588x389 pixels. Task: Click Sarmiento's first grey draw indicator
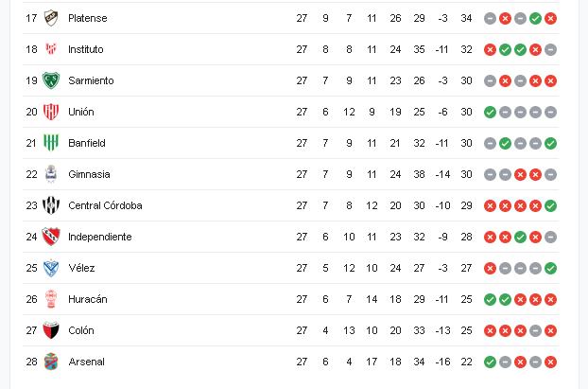[490, 80]
